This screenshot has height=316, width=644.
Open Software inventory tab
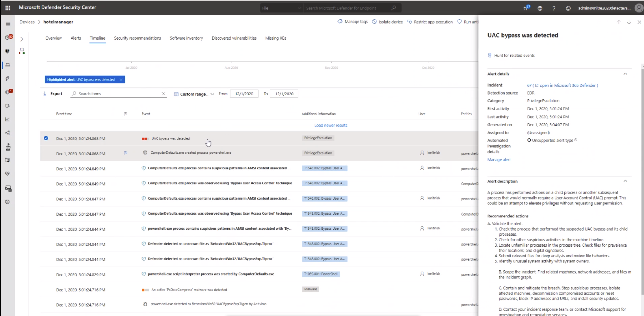(186, 38)
